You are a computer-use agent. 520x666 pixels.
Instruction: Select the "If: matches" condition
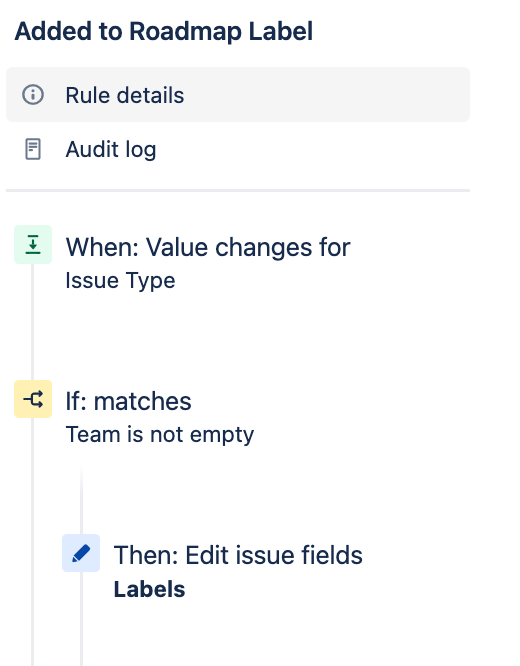click(x=128, y=401)
